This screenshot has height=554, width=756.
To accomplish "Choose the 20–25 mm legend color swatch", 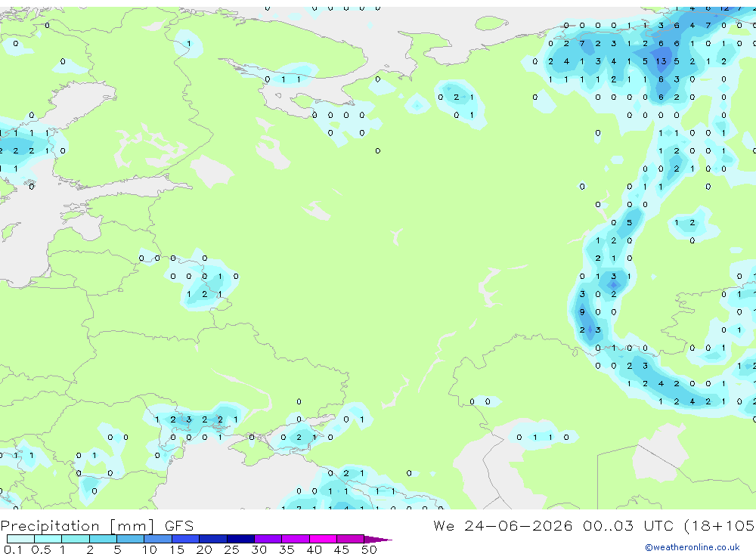I will click(x=213, y=539).
